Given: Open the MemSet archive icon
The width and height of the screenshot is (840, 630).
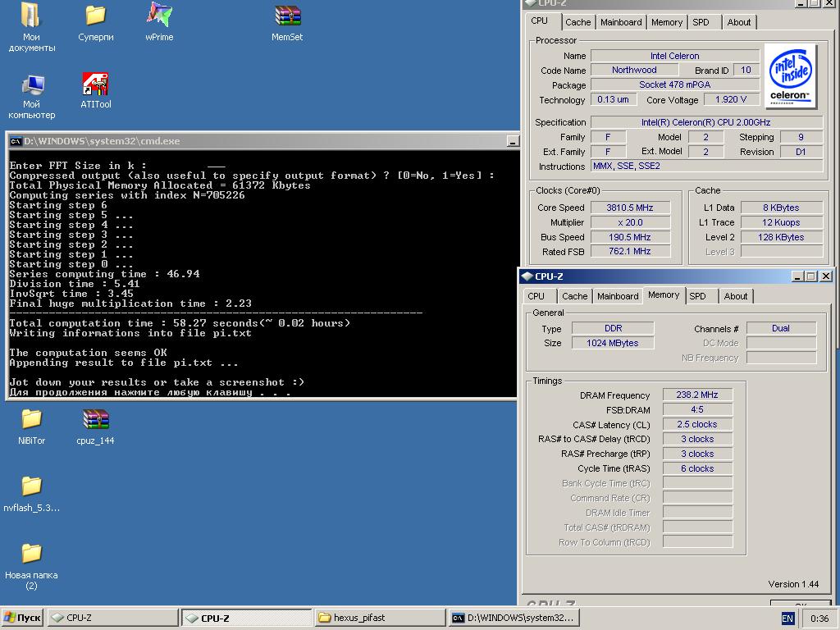Looking at the screenshot, I should (x=287, y=22).
